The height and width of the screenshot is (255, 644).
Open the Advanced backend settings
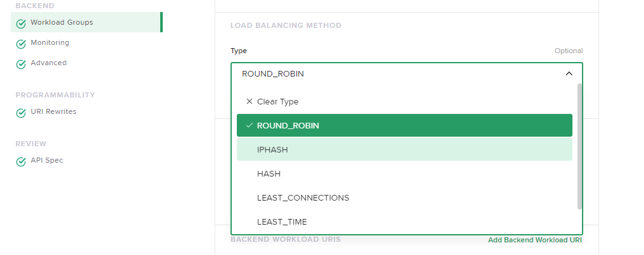48,63
